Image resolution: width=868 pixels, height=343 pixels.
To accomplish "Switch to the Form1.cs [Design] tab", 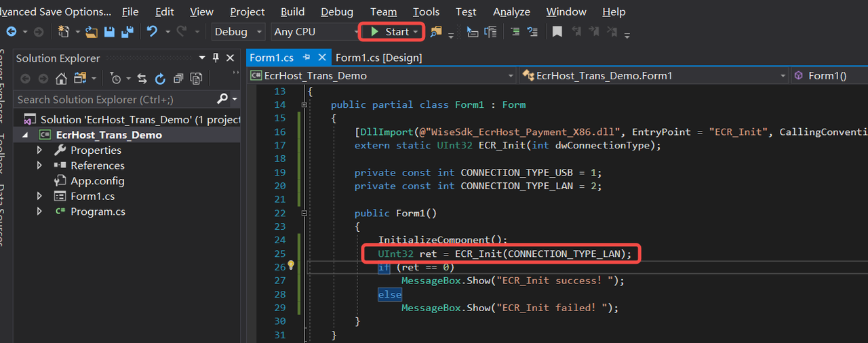I will [x=378, y=58].
